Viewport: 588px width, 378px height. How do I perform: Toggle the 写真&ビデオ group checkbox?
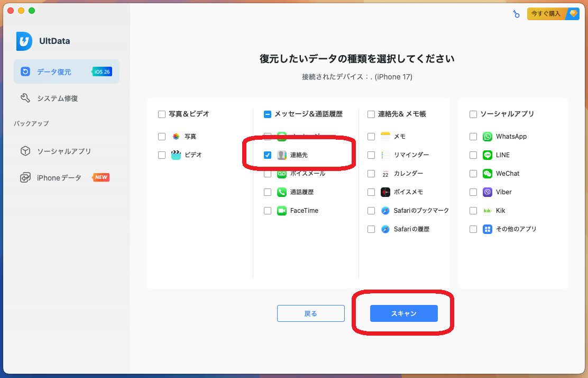click(162, 114)
